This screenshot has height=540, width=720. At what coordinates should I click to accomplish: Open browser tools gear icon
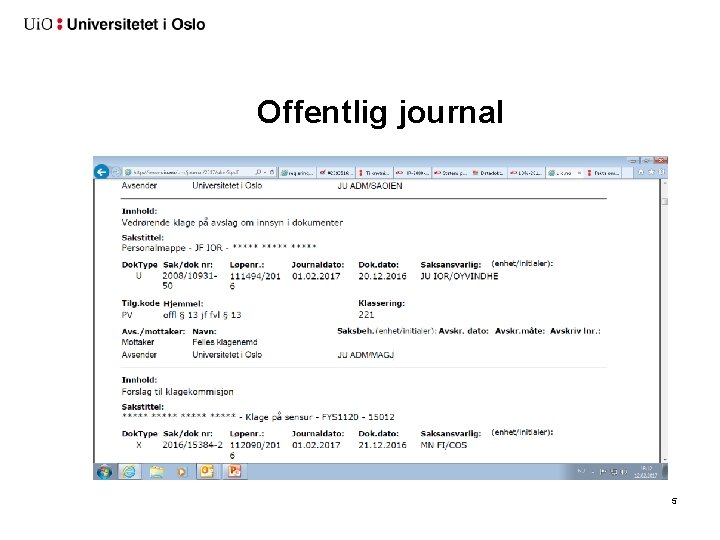coord(661,172)
